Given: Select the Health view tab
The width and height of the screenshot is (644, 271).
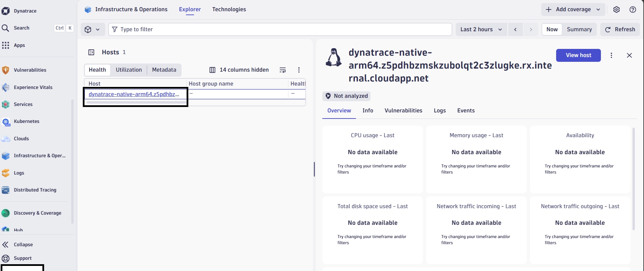Looking at the screenshot, I should tap(97, 70).
